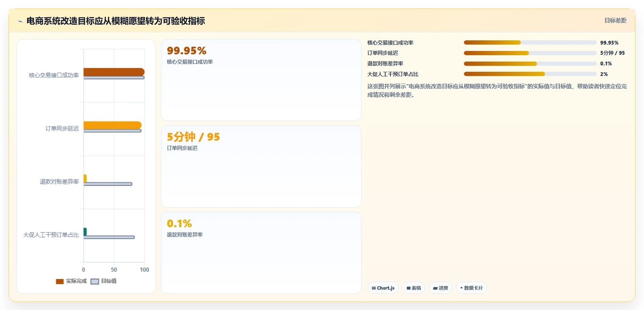
Task: Click the 大促人工干预订单占比 label in the progress list
Action: [393, 74]
